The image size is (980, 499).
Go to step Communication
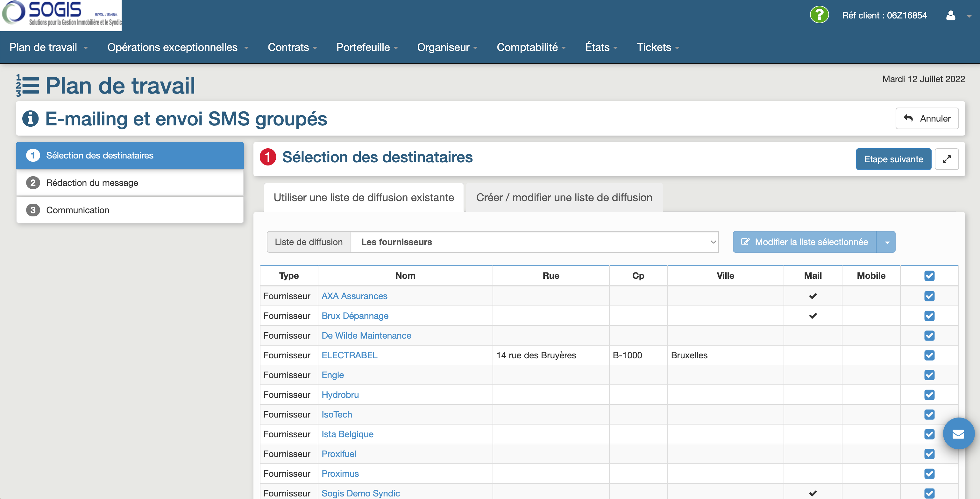click(130, 210)
